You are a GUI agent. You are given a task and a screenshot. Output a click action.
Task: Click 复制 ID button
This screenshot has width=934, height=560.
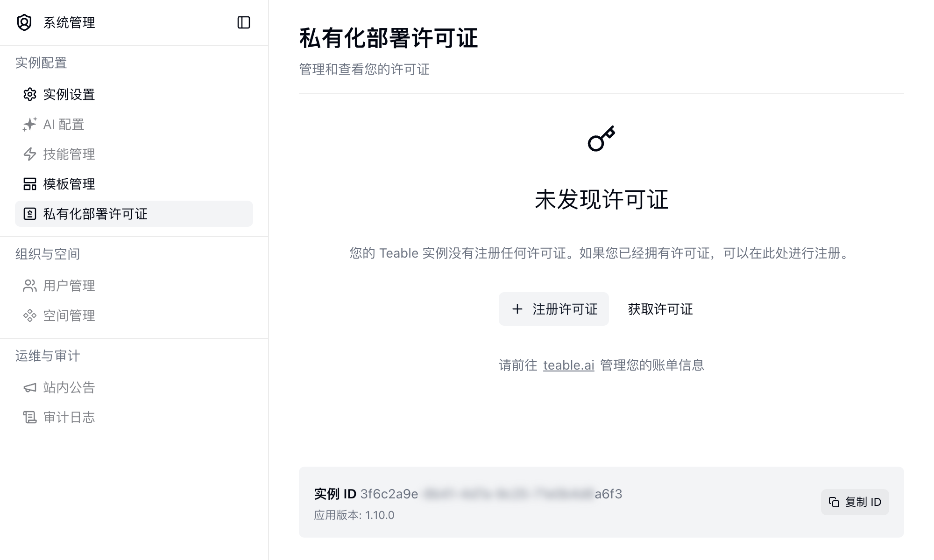(x=855, y=502)
